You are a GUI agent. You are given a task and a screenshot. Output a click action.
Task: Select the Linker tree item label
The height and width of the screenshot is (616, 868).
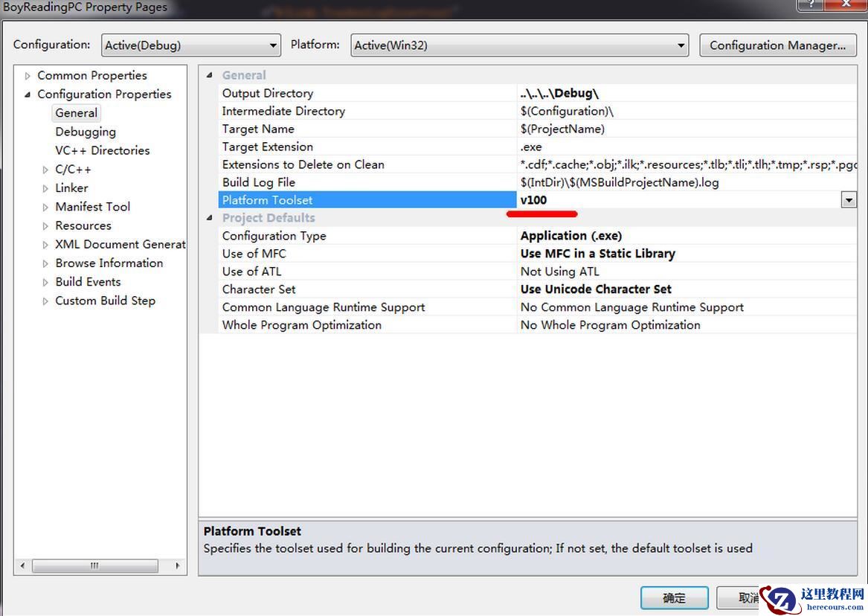pyautogui.click(x=72, y=188)
